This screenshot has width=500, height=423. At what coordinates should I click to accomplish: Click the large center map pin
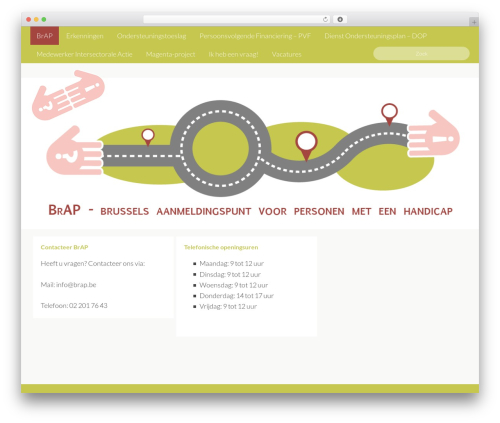tap(306, 145)
